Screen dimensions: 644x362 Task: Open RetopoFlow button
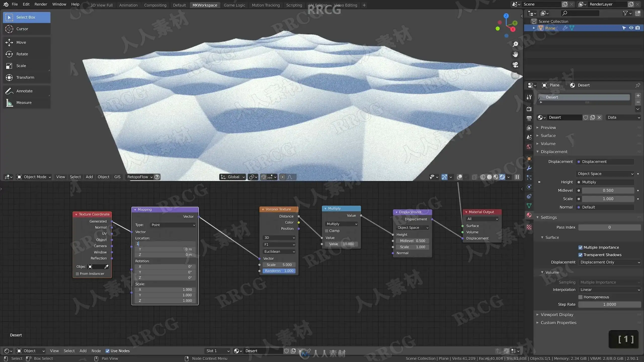140,177
